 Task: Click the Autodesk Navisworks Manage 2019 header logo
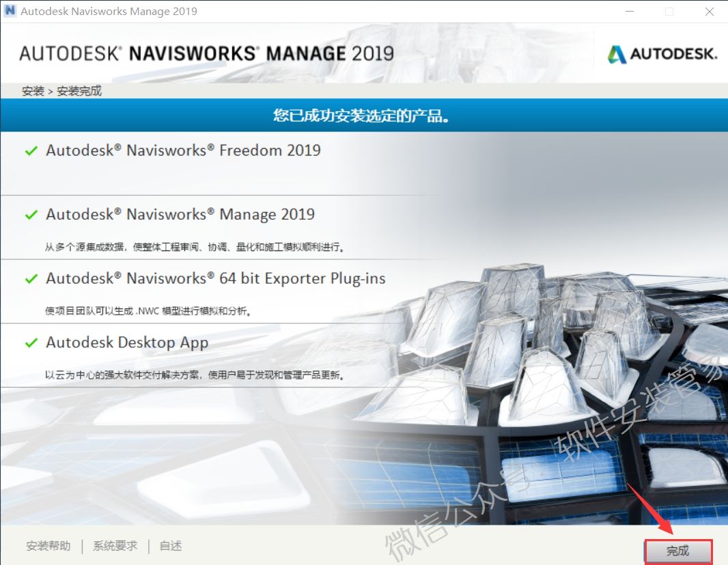[206, 54]
